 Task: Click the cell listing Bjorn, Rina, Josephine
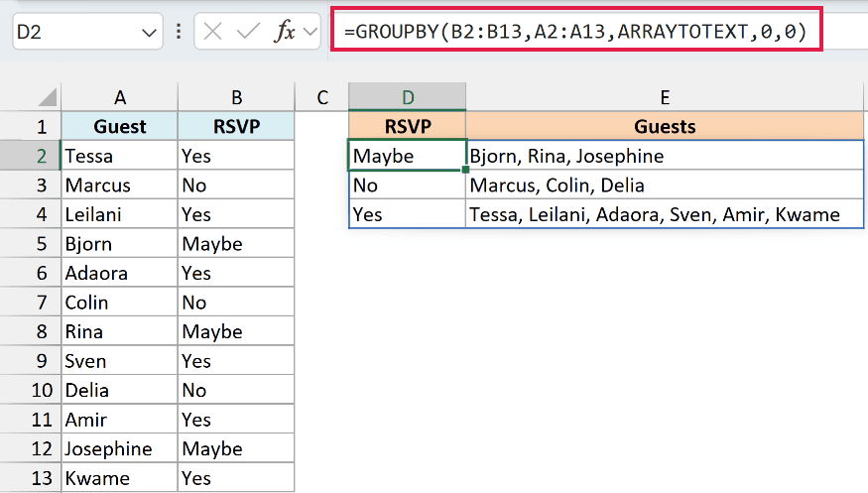(x=665, y=156)
